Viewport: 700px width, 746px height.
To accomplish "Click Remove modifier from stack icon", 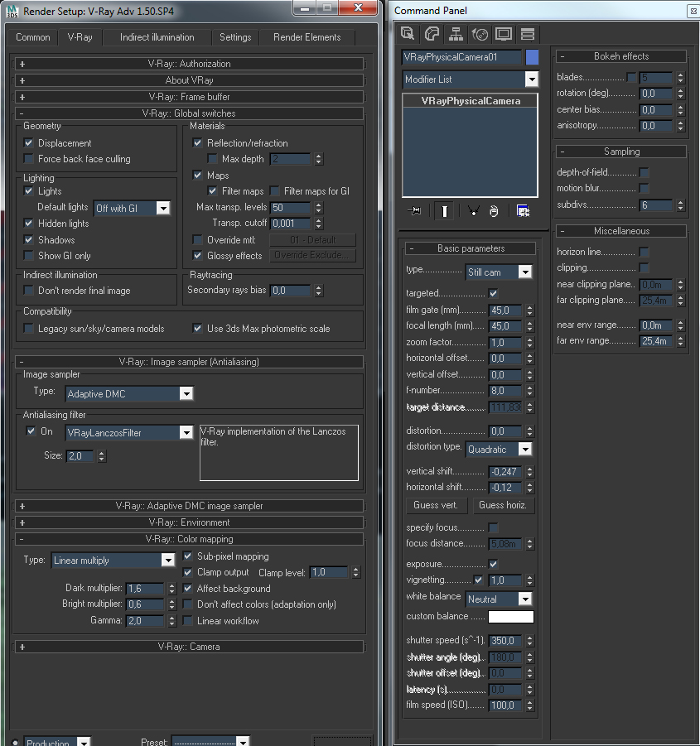I will (494, 211).
